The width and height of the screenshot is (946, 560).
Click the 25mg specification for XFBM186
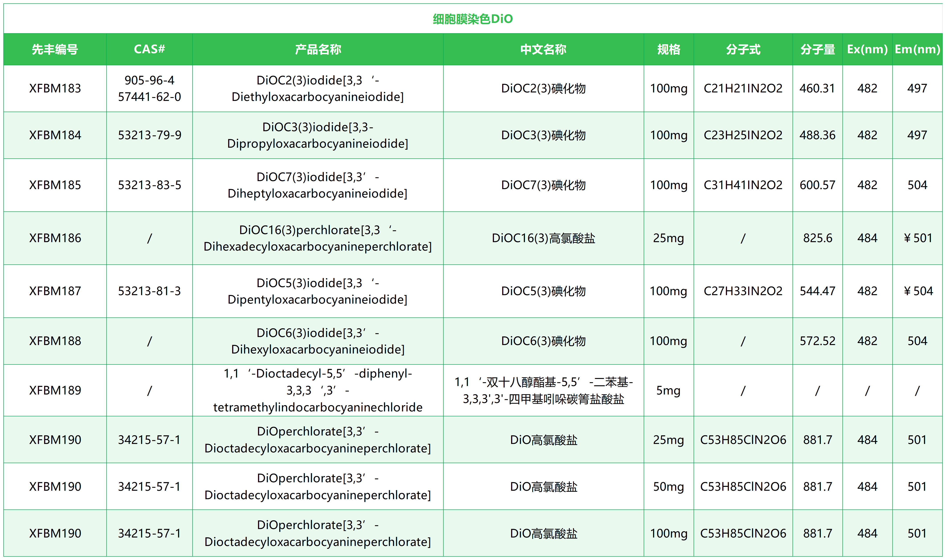pyautogui.click(x=668, y=238)
